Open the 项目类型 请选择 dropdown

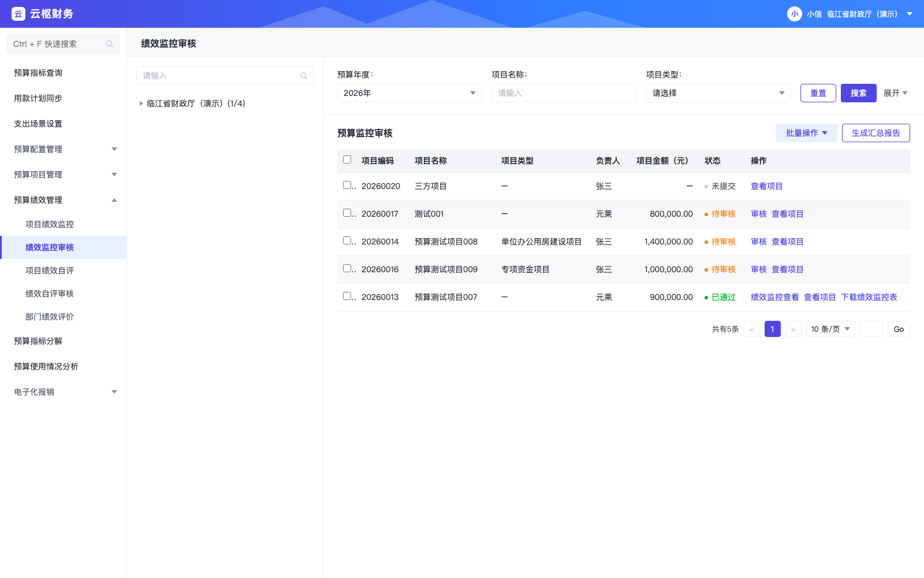(x=718, y=93)
